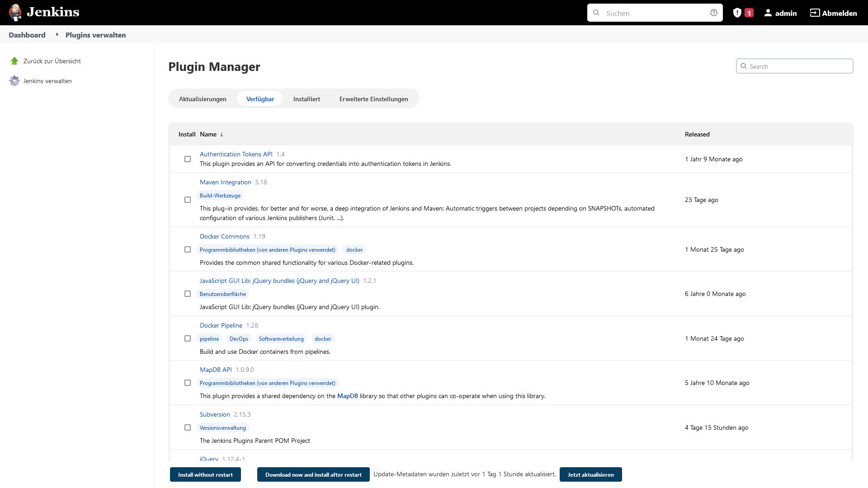Tick the Docker Pipeline checkbox
Screen dimensions: 868x488
188,338
